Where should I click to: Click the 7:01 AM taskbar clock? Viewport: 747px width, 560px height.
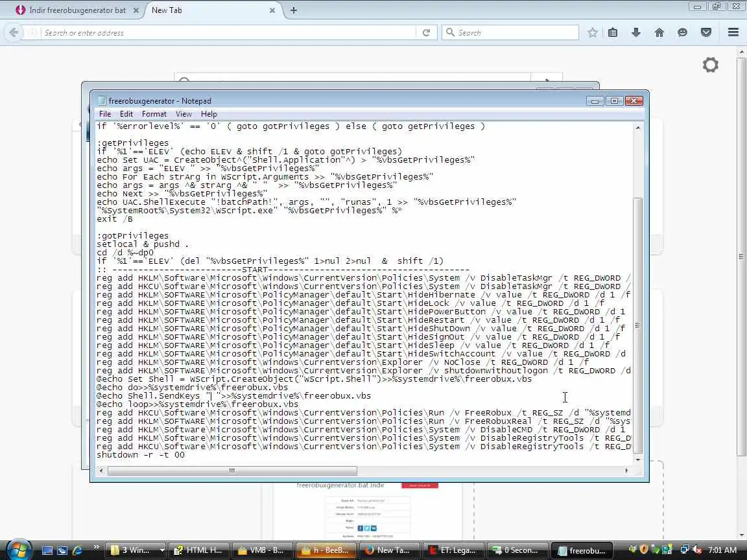tap(722, 550)
